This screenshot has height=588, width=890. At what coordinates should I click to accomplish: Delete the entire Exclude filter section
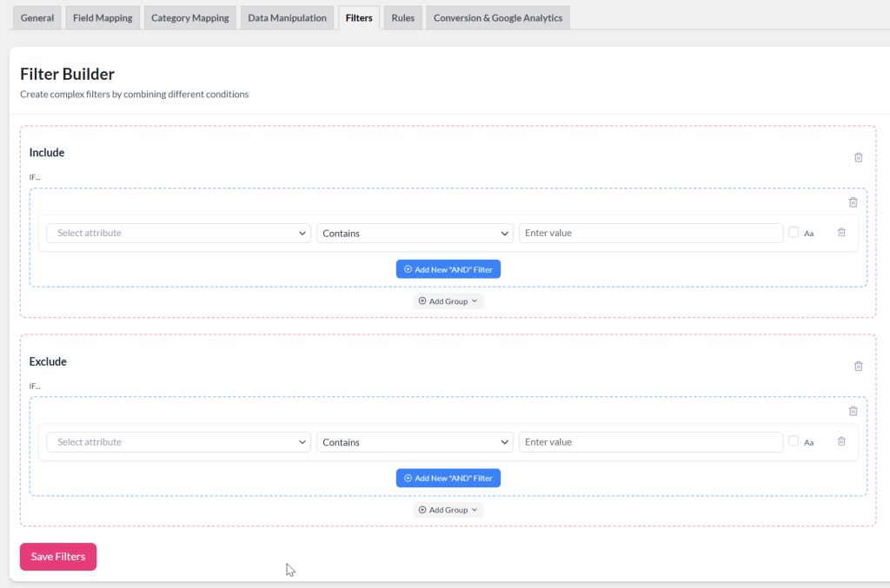pos(858,366)
